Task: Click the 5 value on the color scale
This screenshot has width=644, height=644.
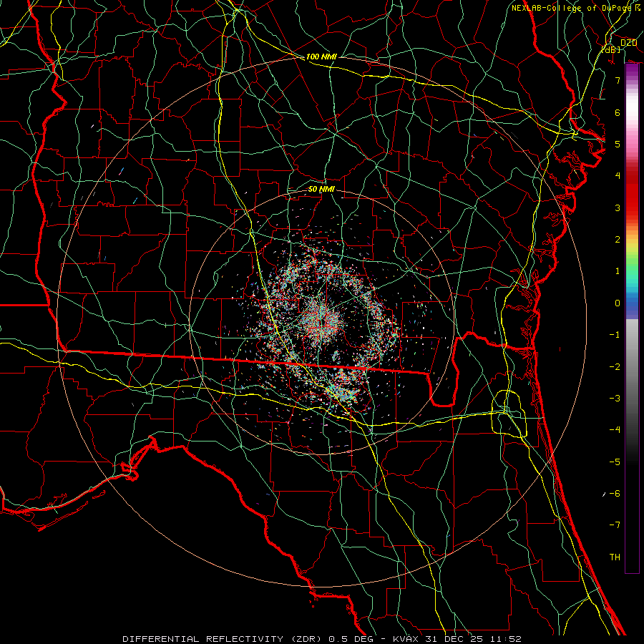Action: pyautogui.click(x=618, y=144)
